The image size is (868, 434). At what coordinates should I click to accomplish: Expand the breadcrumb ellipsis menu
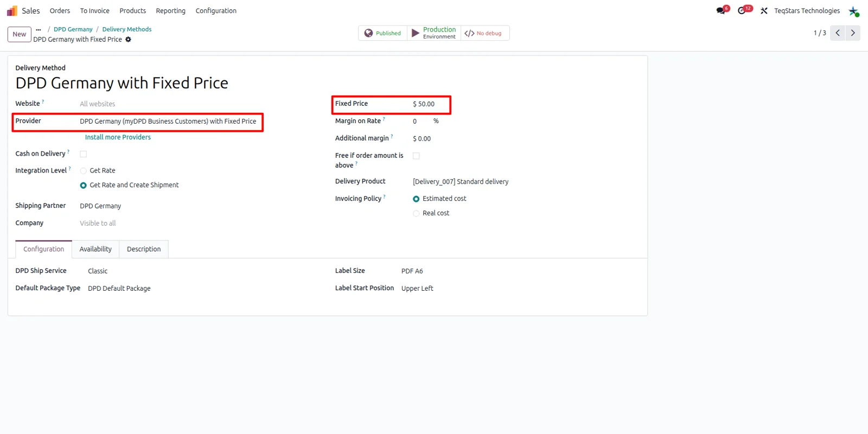click(x=39, y=29)
